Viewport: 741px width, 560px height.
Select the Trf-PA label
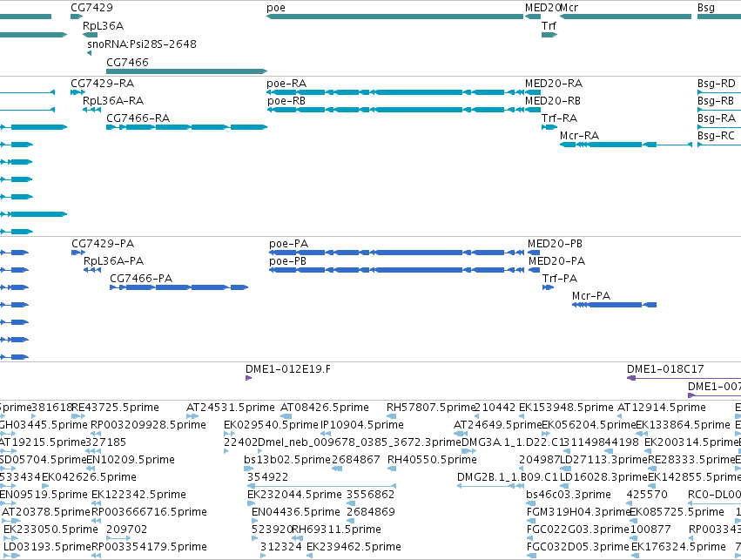point(560,279)
